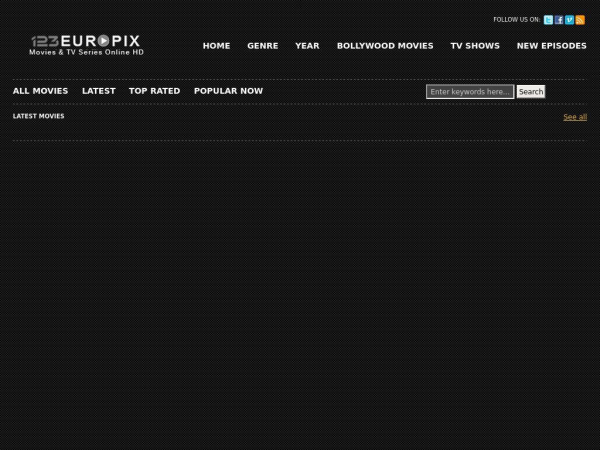600x450 pixels.
Task: Open the Facebook follow icon
Action: coord(559,20)
